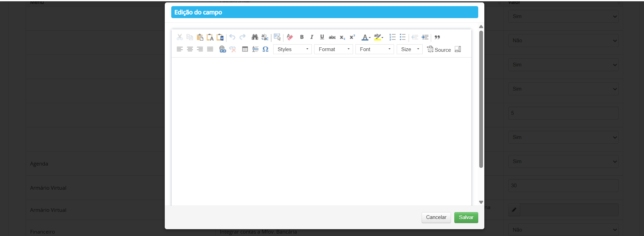Open the text color picker
The width and height of the screenshot is (644, 236).
[366, 37]
